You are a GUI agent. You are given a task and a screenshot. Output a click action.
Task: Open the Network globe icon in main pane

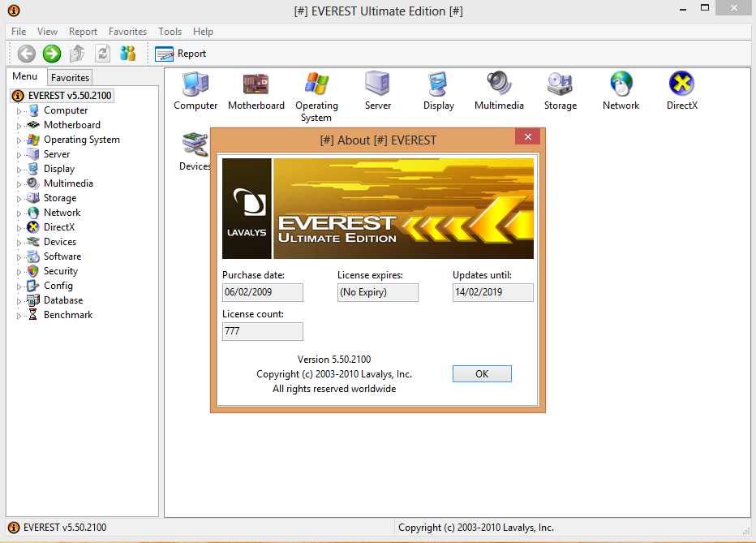click(621, 84)
